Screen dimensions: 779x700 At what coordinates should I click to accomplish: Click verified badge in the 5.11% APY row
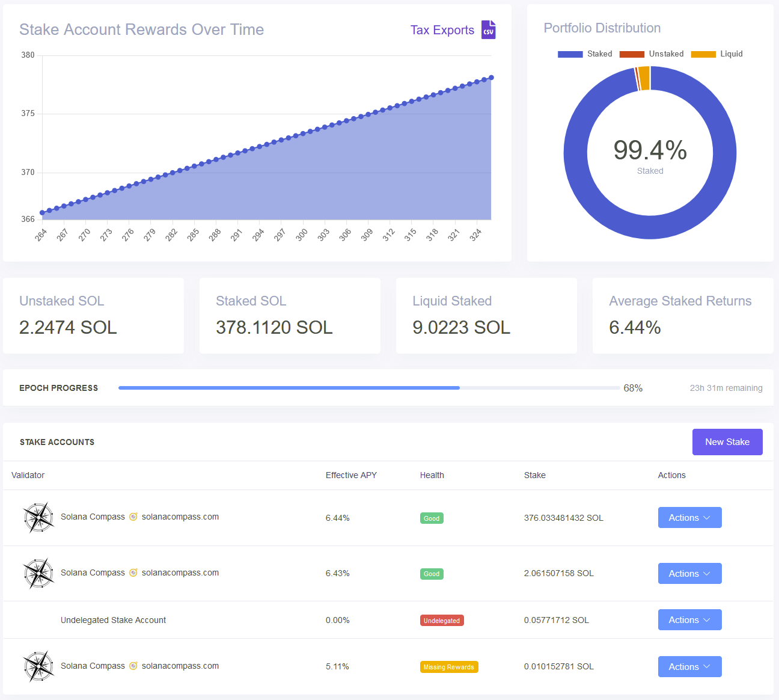[133, 666]
